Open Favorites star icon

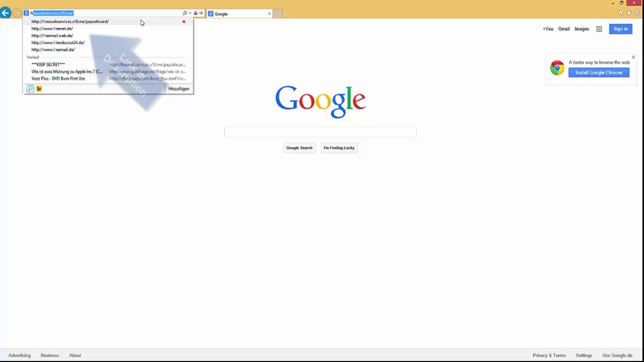click(x=629, y=13)
